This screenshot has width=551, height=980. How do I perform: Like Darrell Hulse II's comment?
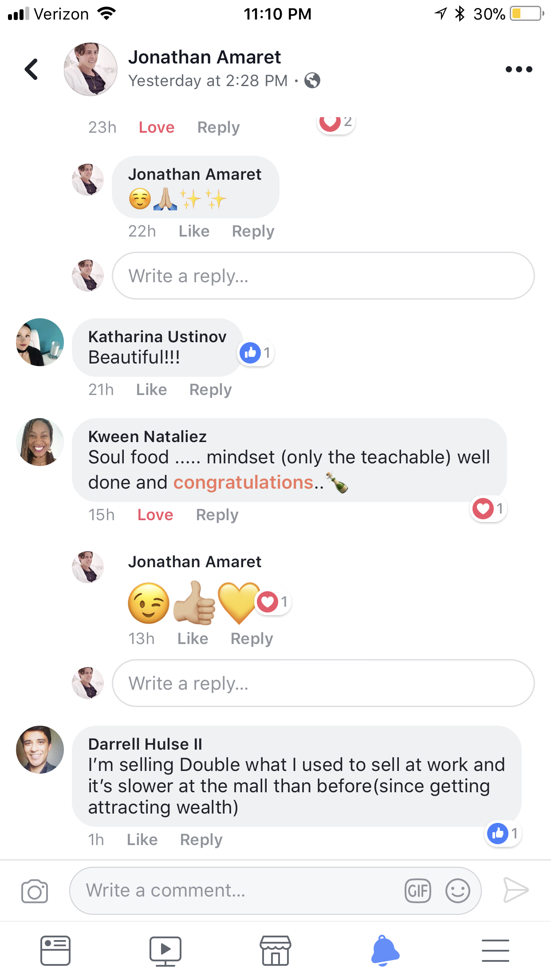point(142,840)
